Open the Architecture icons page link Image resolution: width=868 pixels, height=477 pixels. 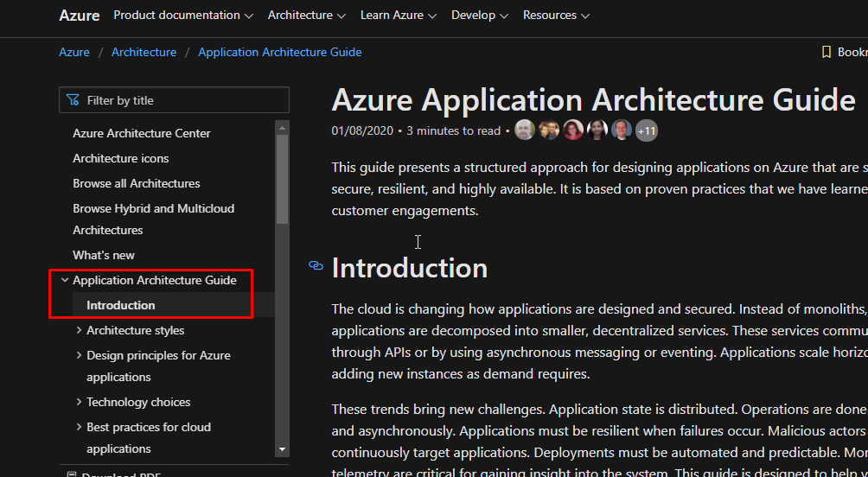point(121,158)
